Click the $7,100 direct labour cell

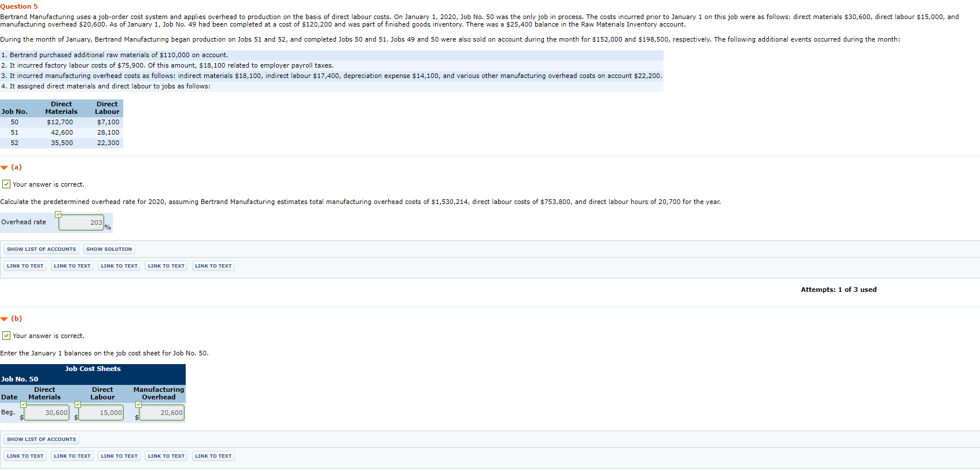[108, 122]
